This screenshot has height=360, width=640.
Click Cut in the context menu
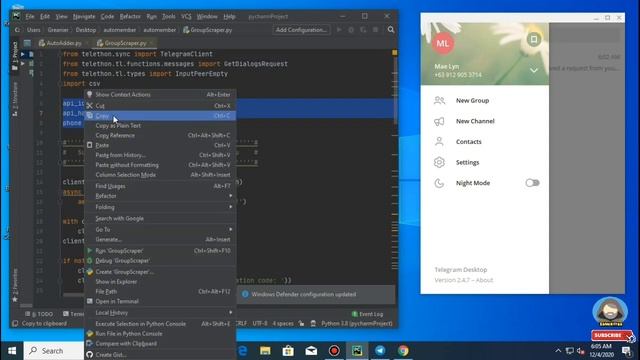pyautogui.click(x=160, y=106)
